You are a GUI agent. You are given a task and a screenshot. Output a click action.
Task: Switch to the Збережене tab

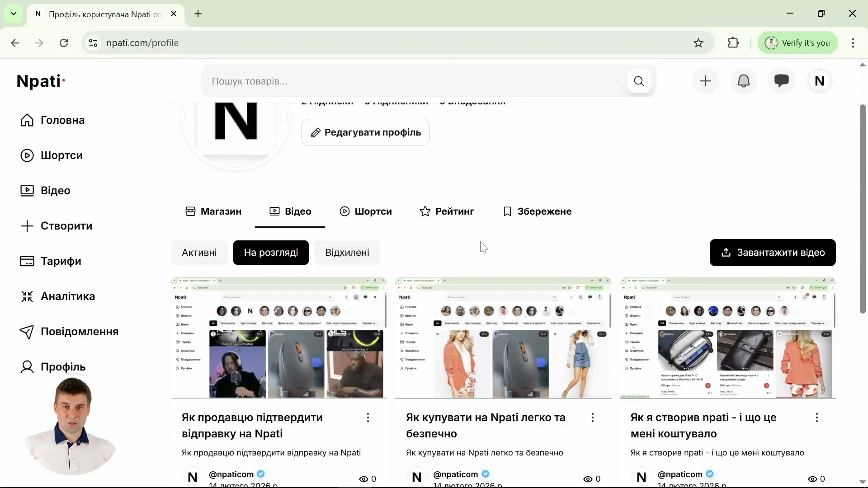[x=538, y=211]
